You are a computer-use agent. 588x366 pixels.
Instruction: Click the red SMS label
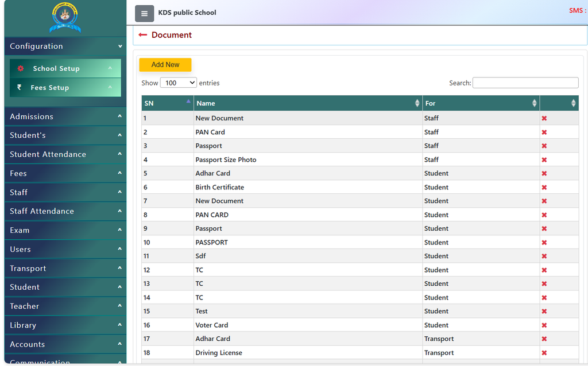578,10
